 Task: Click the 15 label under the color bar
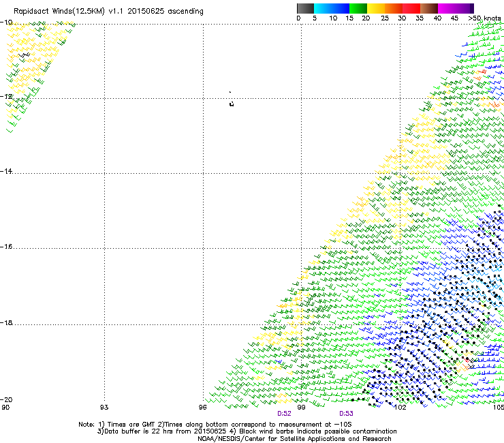tap(349, 18)
